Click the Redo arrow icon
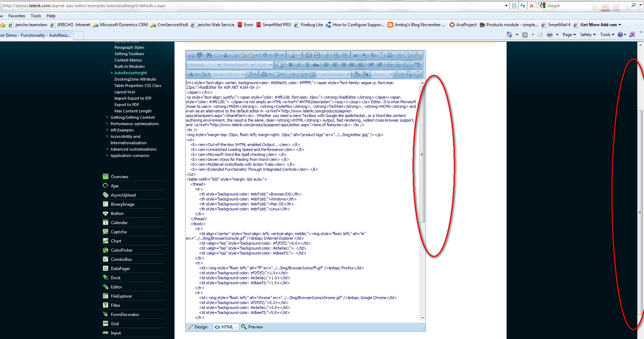The image size is (644, 339). 277,55
